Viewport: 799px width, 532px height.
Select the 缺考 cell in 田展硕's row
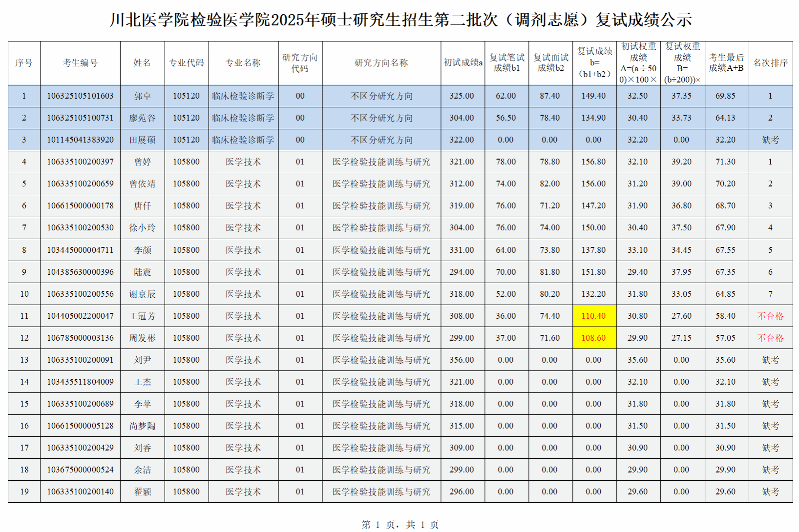click(x=770, y=140)
